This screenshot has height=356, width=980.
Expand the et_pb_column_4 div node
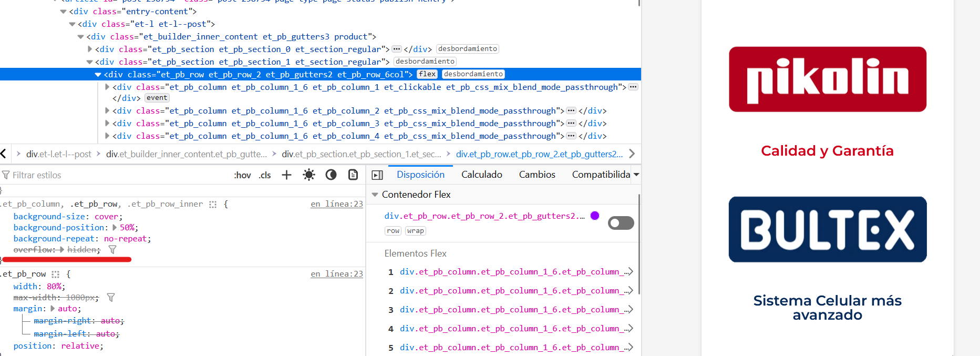tap(107, 136)
